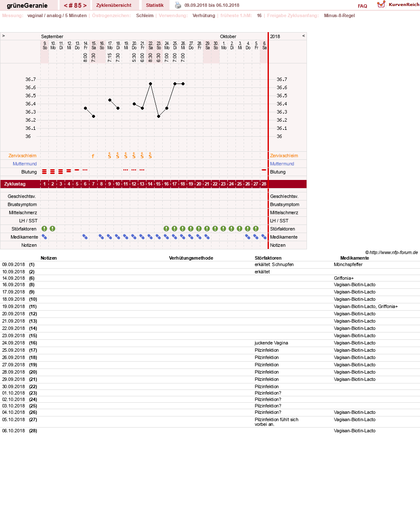Open the Zyklenübersicht tab
The width and height of the screenshot is (420, 512).
click(113, 5)
